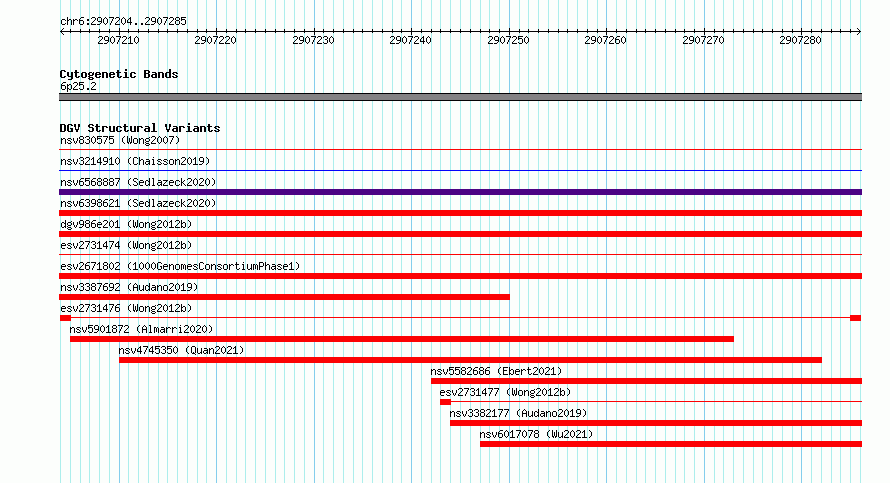Screen dimensions: 890x483
Task: Open the esv2731476 (Wong2012b) variant label
Action: [126, 308]
